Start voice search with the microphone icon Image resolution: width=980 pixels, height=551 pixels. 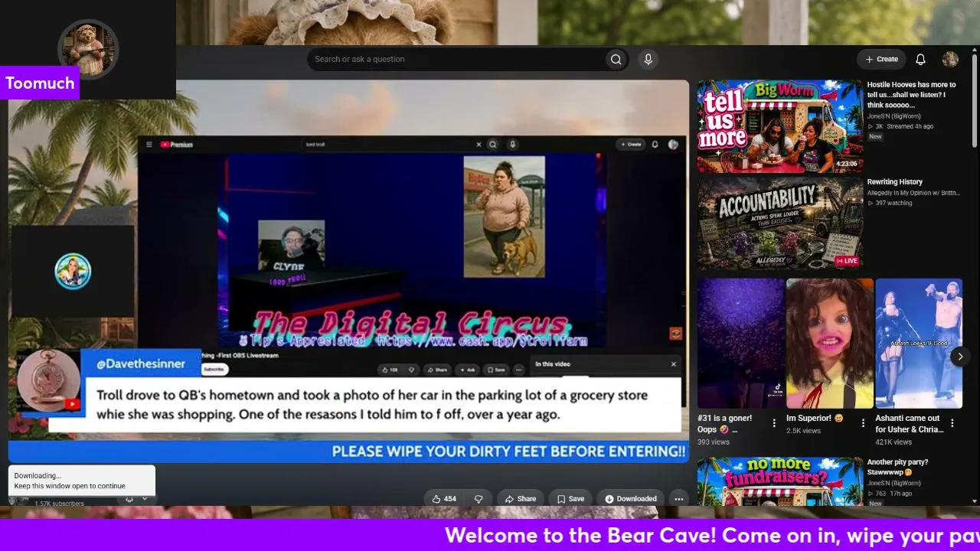pos(648,60)
